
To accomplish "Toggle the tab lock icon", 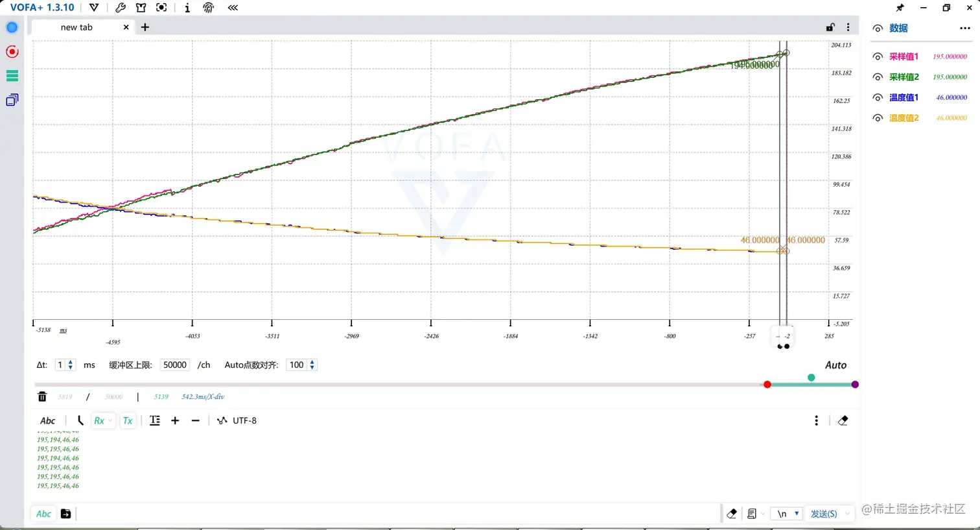I will pos(830,27).
